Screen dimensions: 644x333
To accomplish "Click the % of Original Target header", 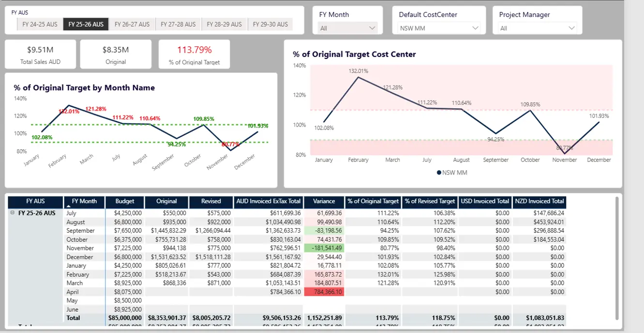I will (x=373, y=202).
